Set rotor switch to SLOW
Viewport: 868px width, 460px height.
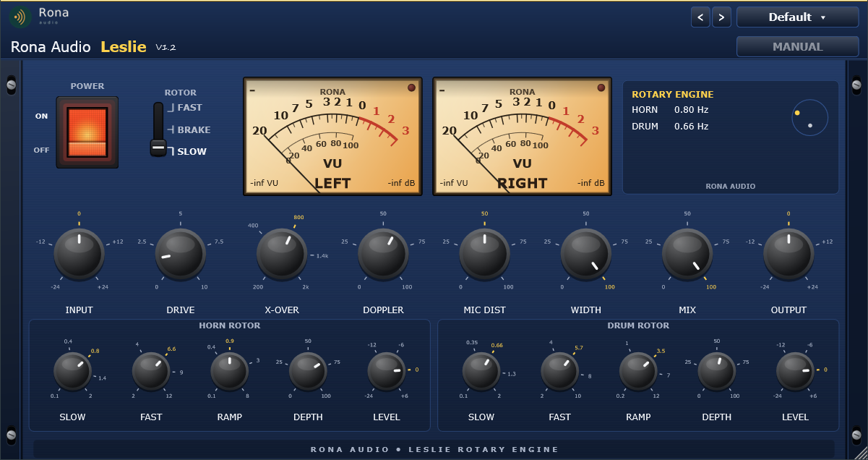[192, 151]
